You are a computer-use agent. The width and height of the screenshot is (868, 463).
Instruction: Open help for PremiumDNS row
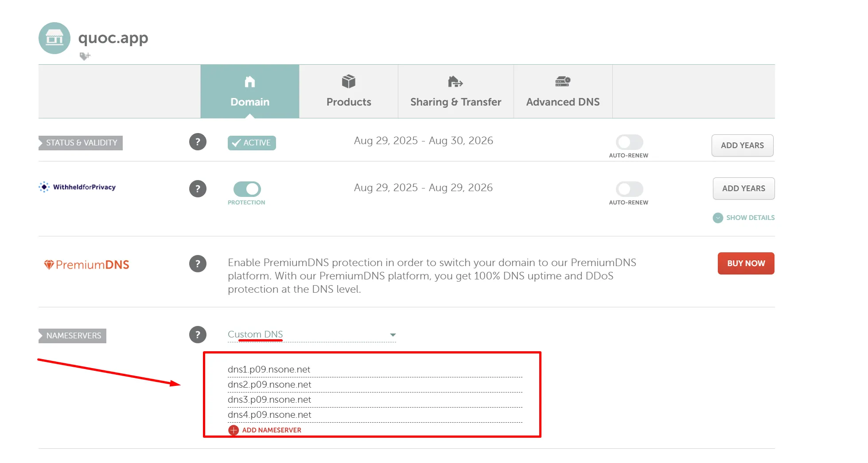click(198, 264)
